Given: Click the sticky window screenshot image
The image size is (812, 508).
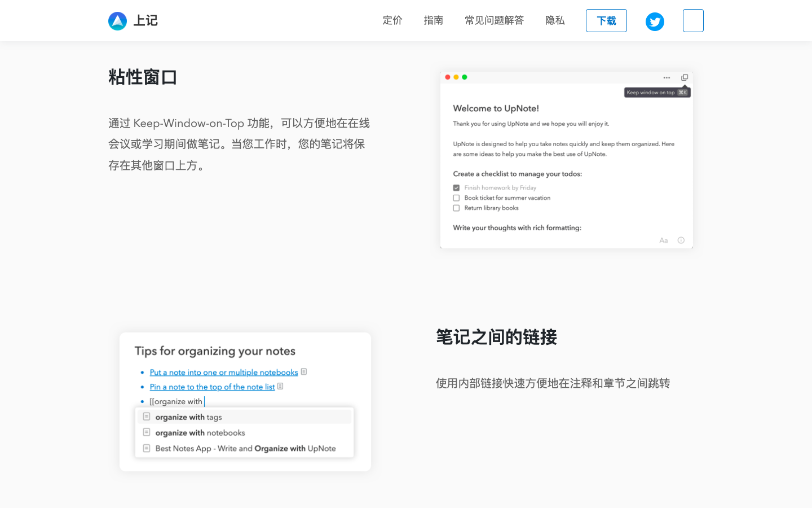Looking at the screenshot, I should 566,160.
